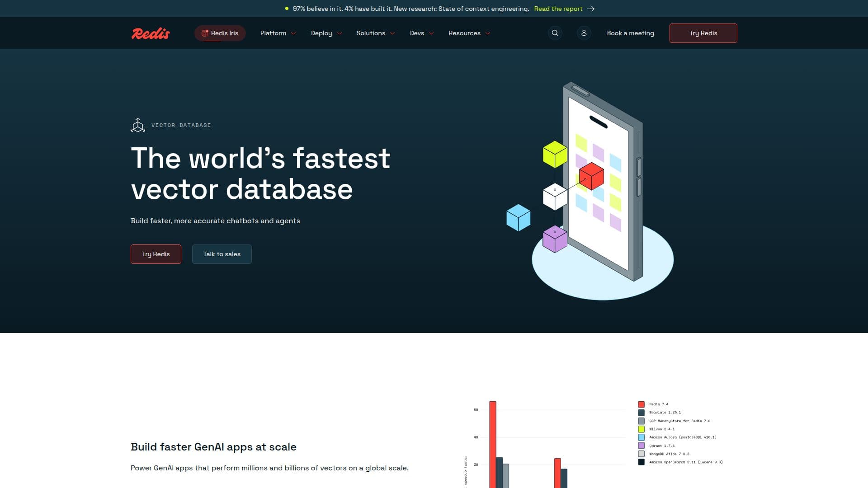Open the Solutions menu item

tap(371, 33)
